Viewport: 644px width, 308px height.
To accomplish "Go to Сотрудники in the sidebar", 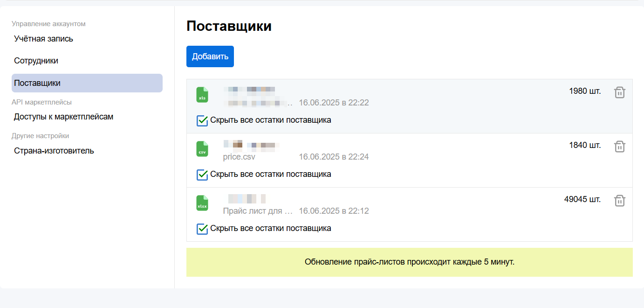I will point(36,61).
